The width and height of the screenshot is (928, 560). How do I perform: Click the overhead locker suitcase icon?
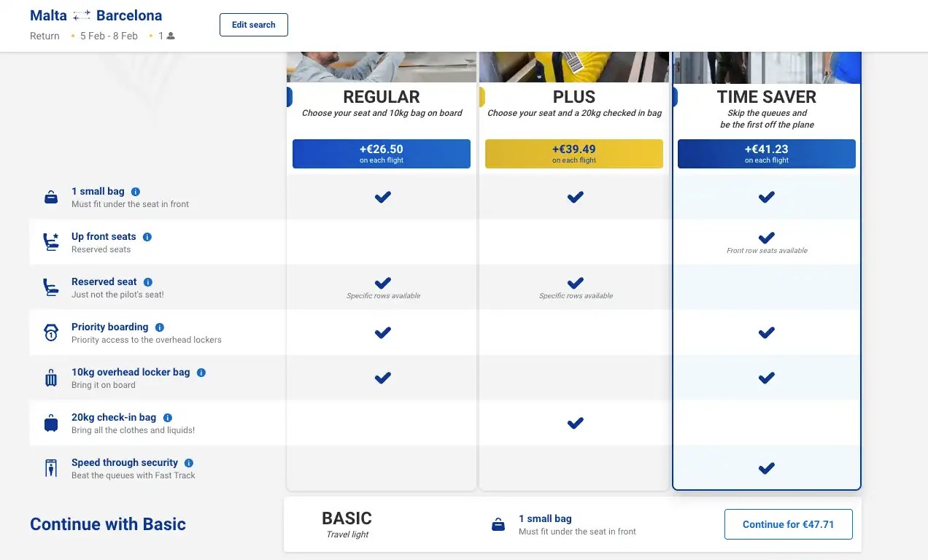coord(51,378)
